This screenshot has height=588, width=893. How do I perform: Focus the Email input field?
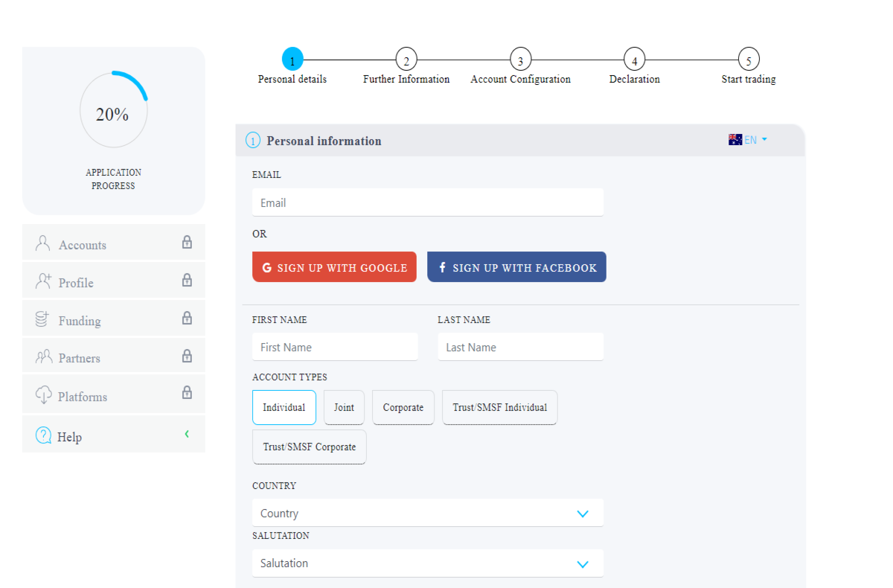[428, 202]
